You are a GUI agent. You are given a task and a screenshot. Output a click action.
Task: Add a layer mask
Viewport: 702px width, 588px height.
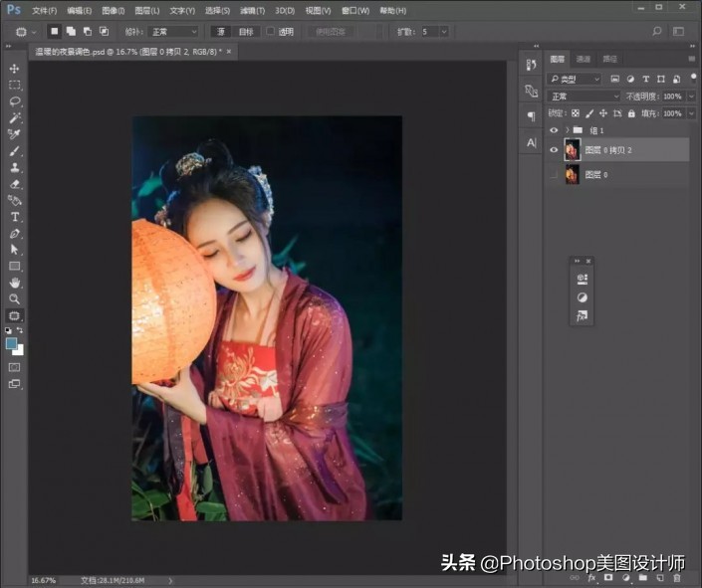coord(608,578)
